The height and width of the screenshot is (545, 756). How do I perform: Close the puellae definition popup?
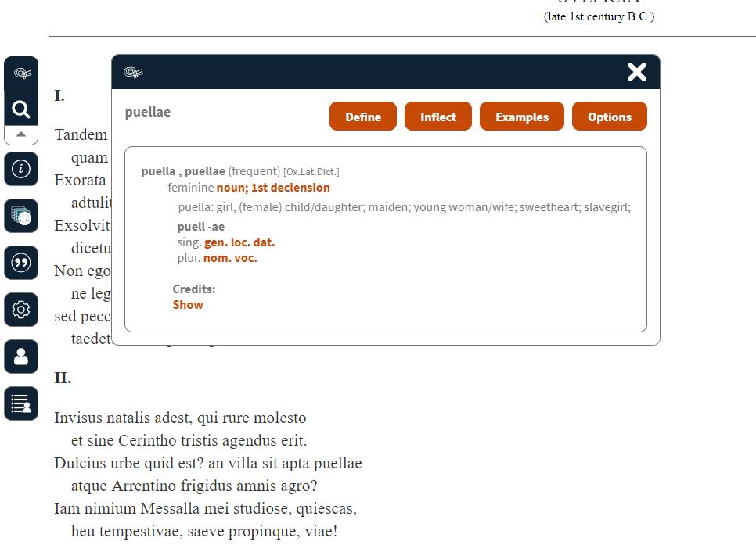(x=636, y=71)
